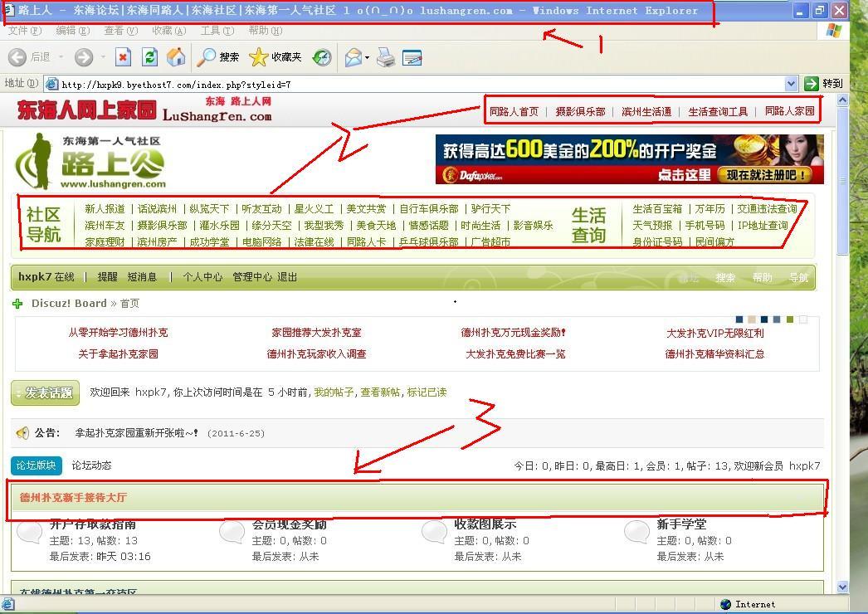Open the address bar dropdown arrow
This screenshot has height=614, width=868.
[791, 84]
